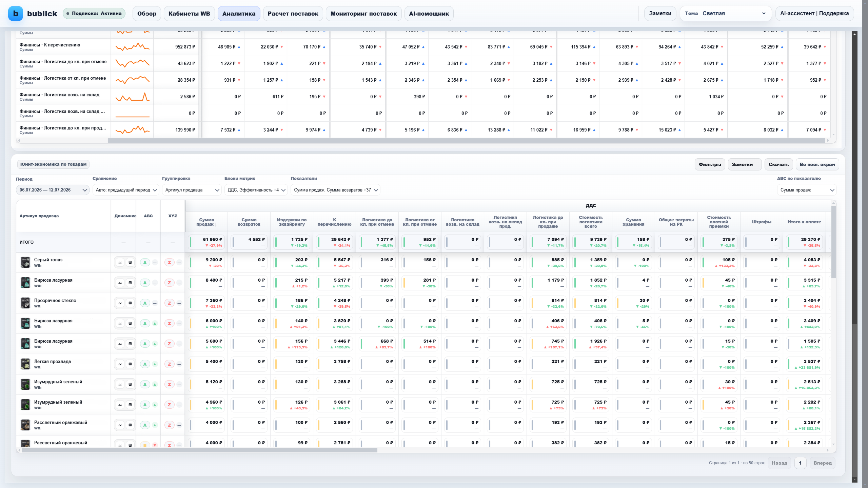The image size is (868, 488).
Task: Click the Серый топаз product thumbnail
Action: 25,263
